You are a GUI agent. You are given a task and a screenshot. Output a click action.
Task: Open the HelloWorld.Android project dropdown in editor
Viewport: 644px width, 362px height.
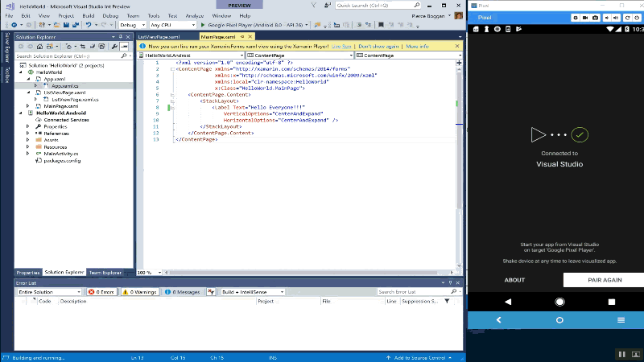pyautogui.click(x=191, y=56)
